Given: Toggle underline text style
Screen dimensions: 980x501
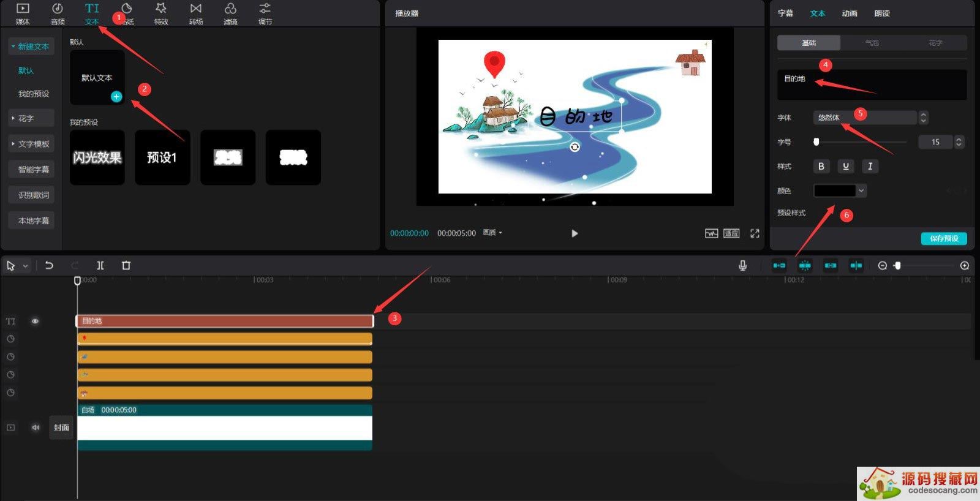Looking at the screenshot, I should pyautogui.click(x=845, y=166).
